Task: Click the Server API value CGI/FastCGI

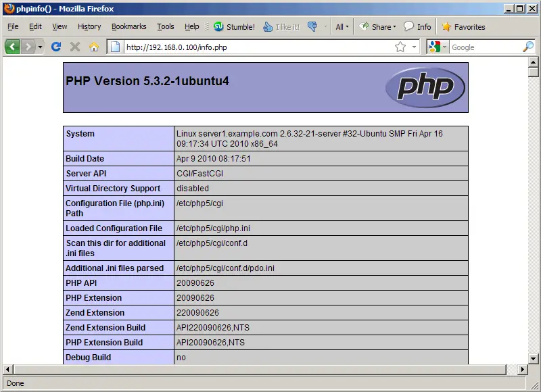Action: (199, 174)
